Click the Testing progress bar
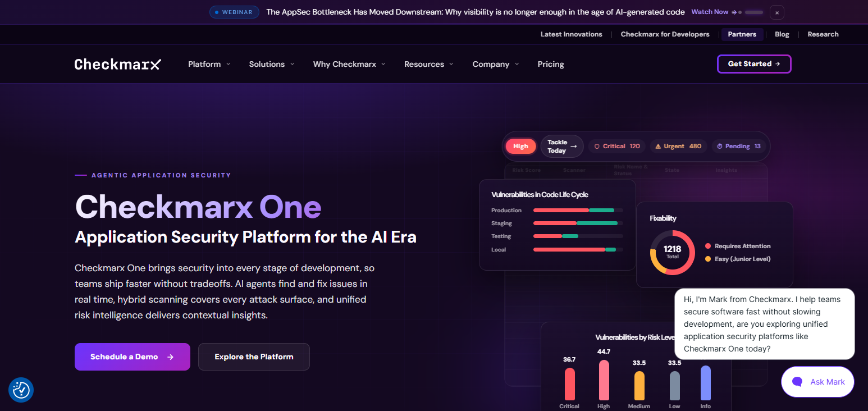The height and width of the screenshot is (411, 868). point(578,236)
